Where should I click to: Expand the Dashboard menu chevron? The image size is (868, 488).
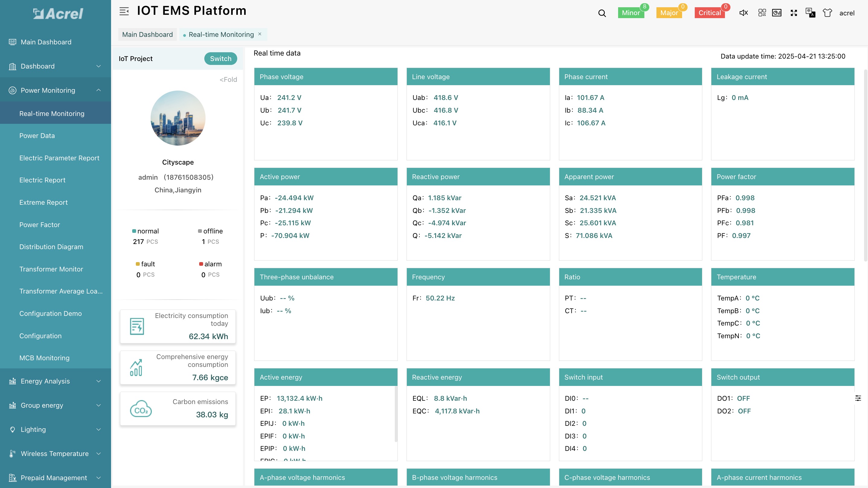[98, 66]
